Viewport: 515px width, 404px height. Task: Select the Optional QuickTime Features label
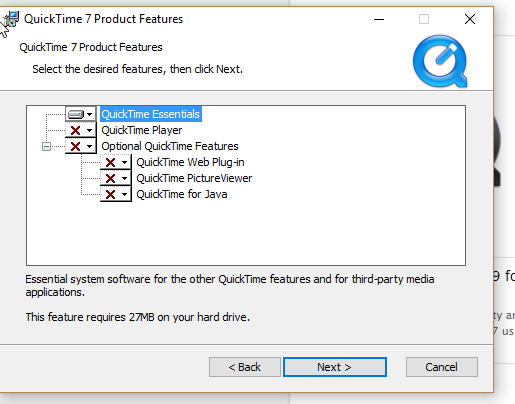point(170,146)
